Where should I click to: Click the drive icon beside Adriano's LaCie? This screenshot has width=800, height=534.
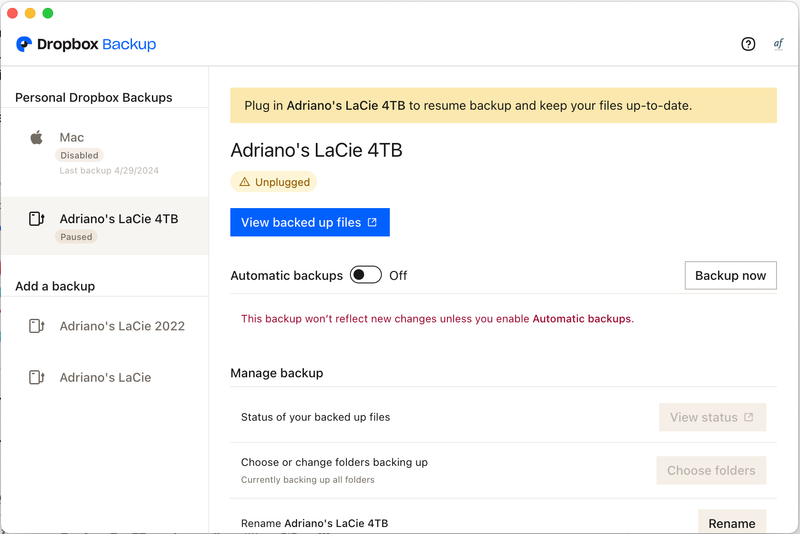pyautogui.click(x=37, y=377)
